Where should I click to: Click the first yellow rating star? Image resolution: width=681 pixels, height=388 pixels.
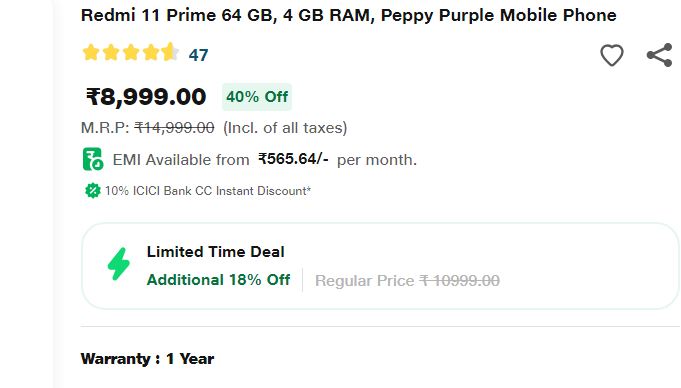(91, 53)
